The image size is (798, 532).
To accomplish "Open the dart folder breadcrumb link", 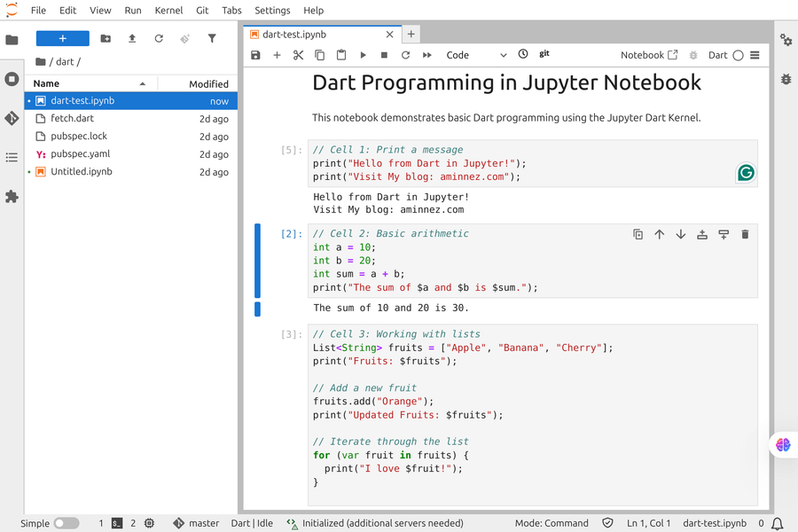I will 56,62.
